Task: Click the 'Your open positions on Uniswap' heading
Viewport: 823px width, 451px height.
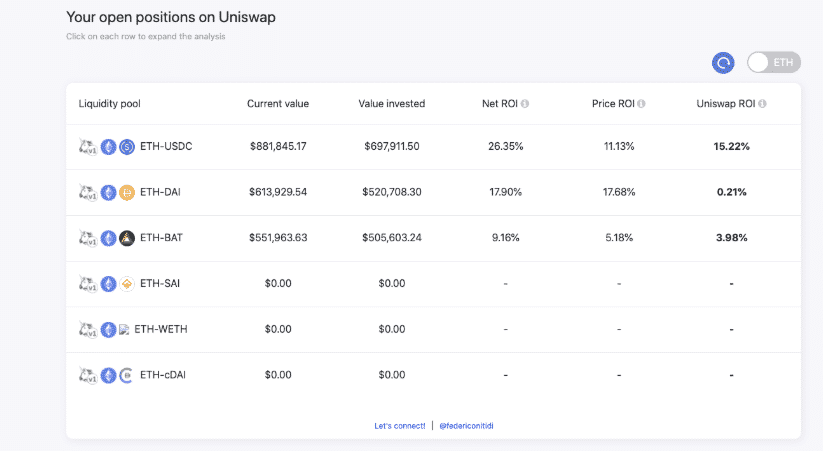Action: click(x=171, y=17)
